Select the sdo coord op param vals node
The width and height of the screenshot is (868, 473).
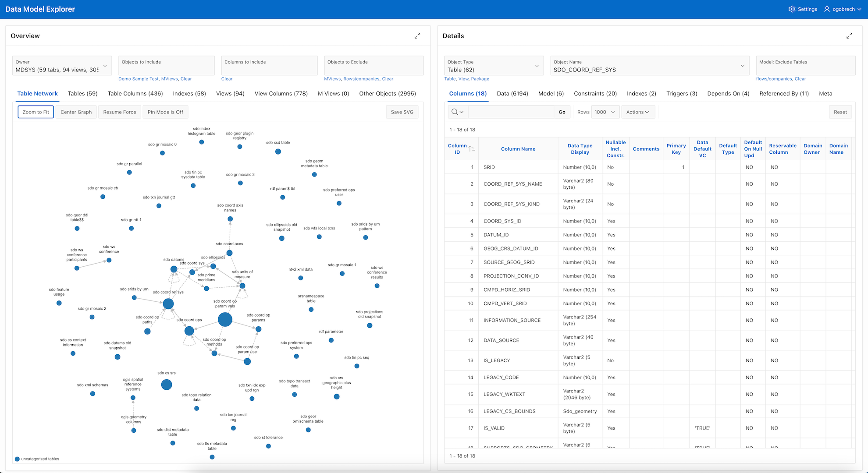coord(225,319)
